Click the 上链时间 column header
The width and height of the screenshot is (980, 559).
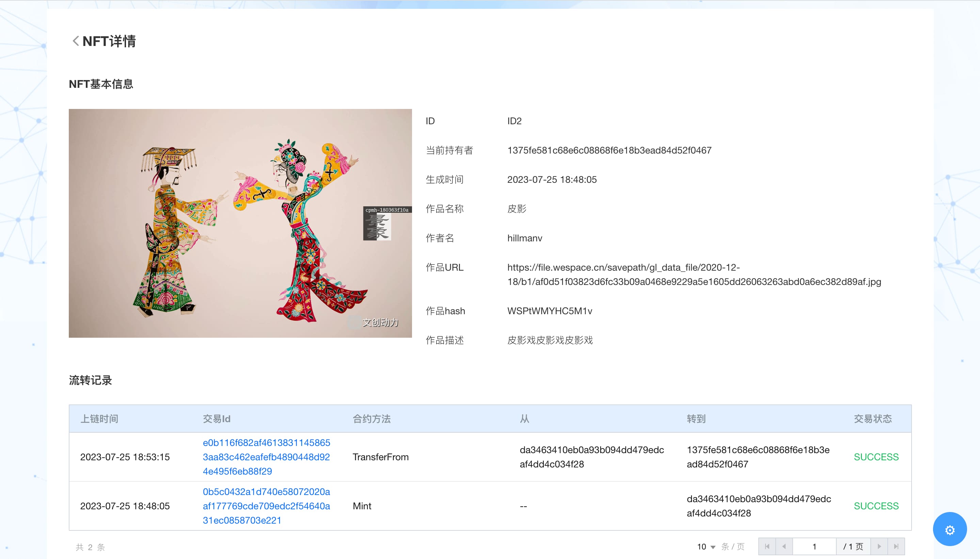tap(99, 418)
